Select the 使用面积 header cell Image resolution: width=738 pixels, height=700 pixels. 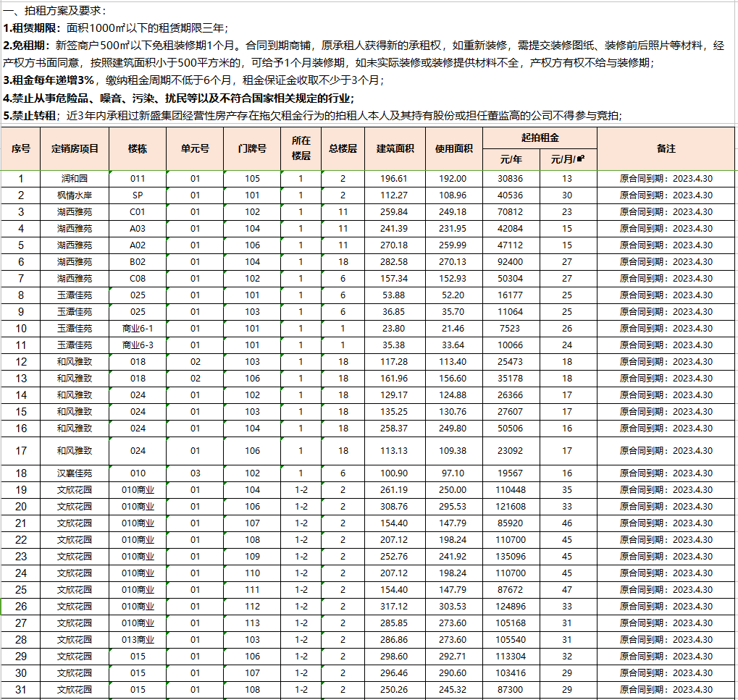pos(453,148)
